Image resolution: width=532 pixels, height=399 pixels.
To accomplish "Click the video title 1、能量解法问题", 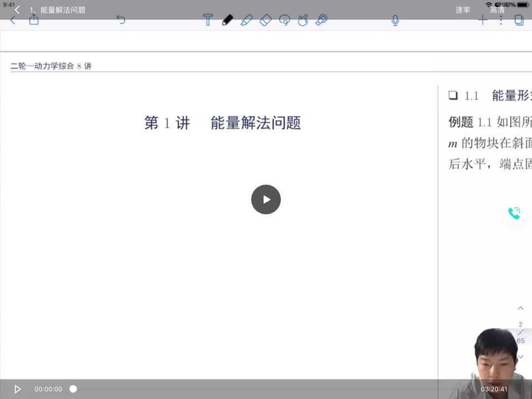I will [57, 10].
